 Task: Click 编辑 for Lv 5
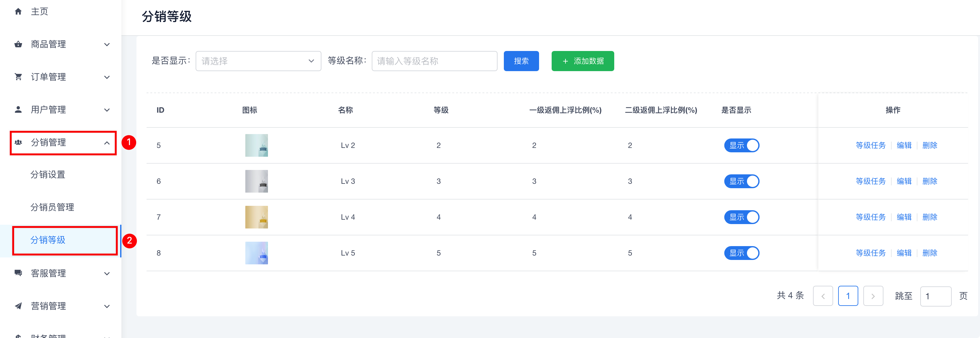click(904, 253)
